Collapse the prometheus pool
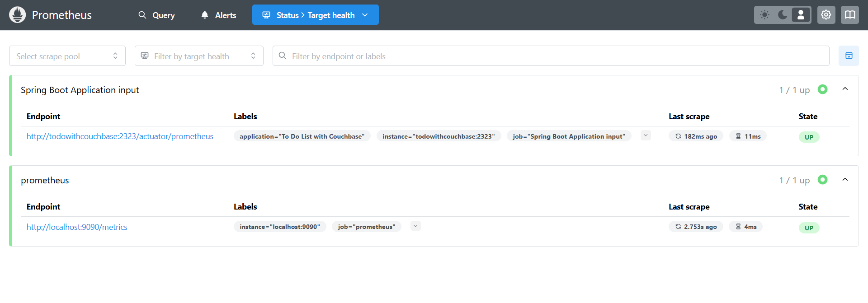The width and height of the screenshot is (868, 303). coord(845,180)
